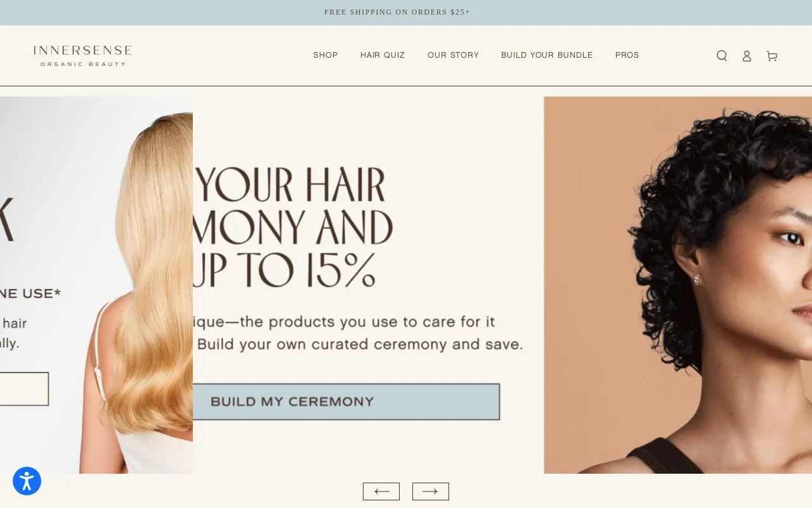
Task: Open the blue accessibility widget
Action: pyautogui.click(x=27, y=481)
